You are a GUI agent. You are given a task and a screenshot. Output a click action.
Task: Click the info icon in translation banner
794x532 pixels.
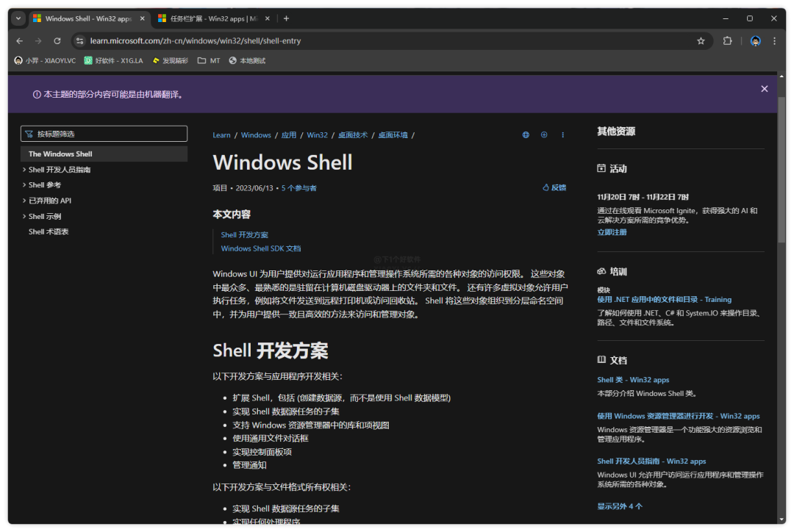click(37, 95)
